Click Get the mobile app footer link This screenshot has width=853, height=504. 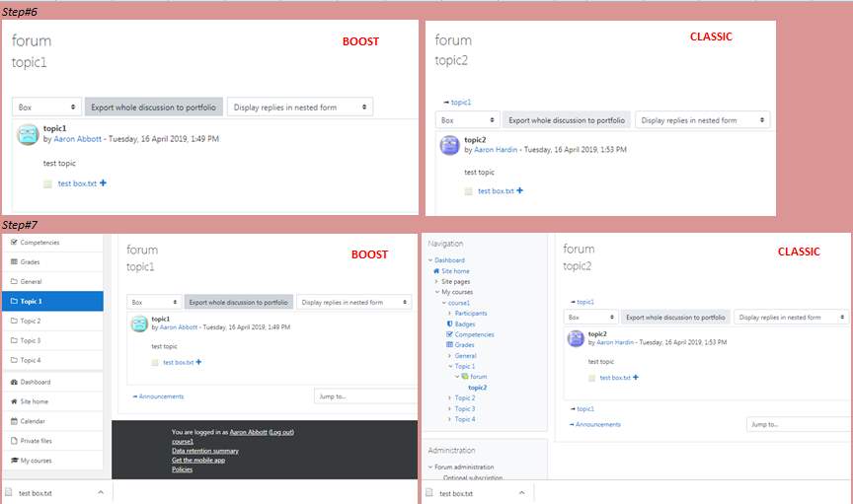(198, 460)
